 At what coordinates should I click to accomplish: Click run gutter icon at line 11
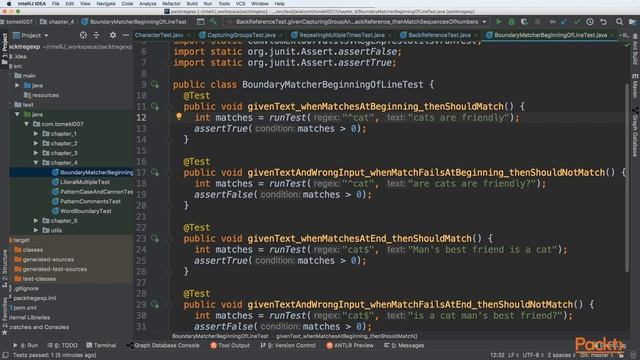(x=155, y=107)
